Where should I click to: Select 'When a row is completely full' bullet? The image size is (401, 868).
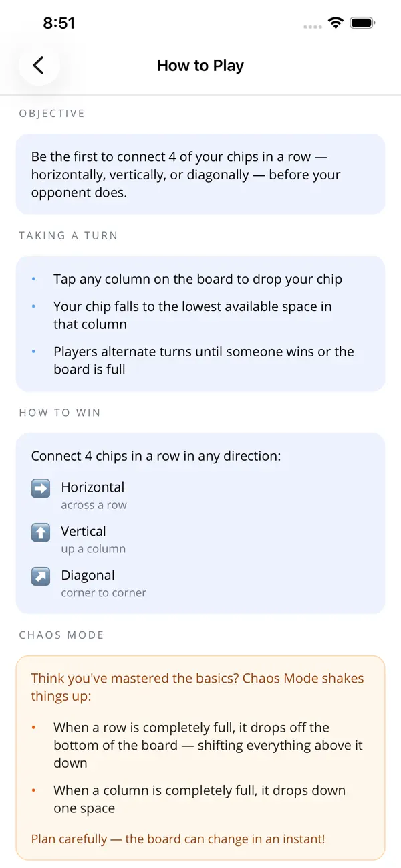[208, 745]
